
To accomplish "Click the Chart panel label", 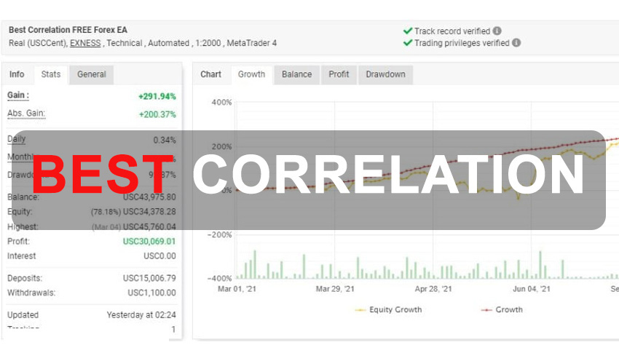I will point(210,74).
